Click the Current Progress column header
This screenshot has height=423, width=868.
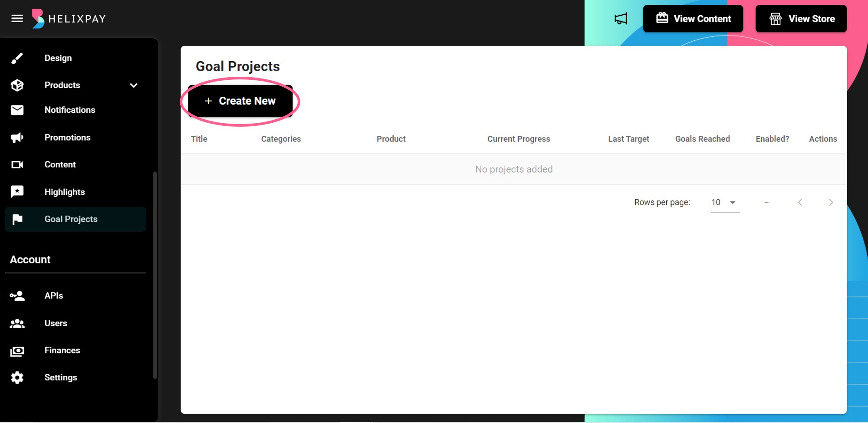[519, 139]
